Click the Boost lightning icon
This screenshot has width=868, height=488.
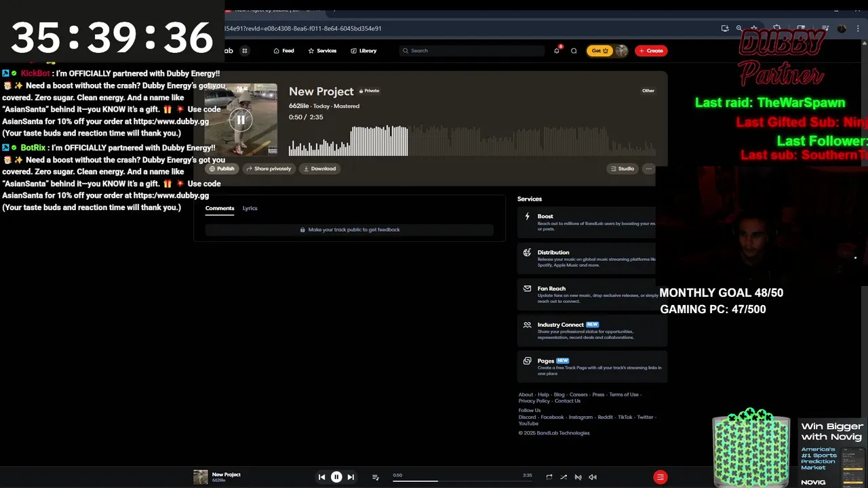point(527,216)
